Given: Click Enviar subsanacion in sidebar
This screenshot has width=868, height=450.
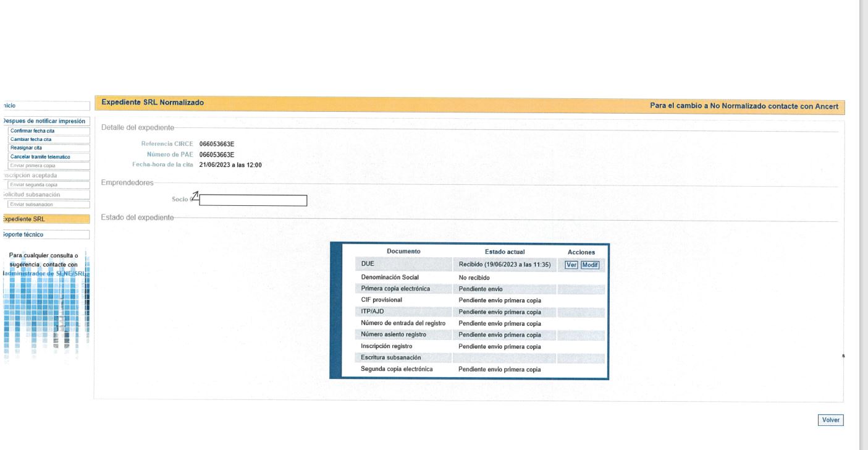Looking at the screenshot, I should pos(48,204).
